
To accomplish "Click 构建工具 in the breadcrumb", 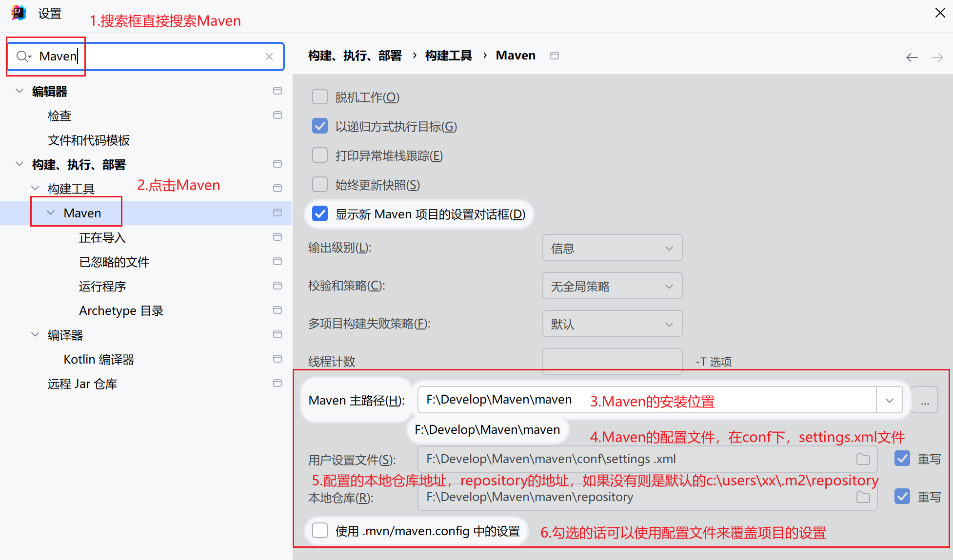I will (449, 56).
